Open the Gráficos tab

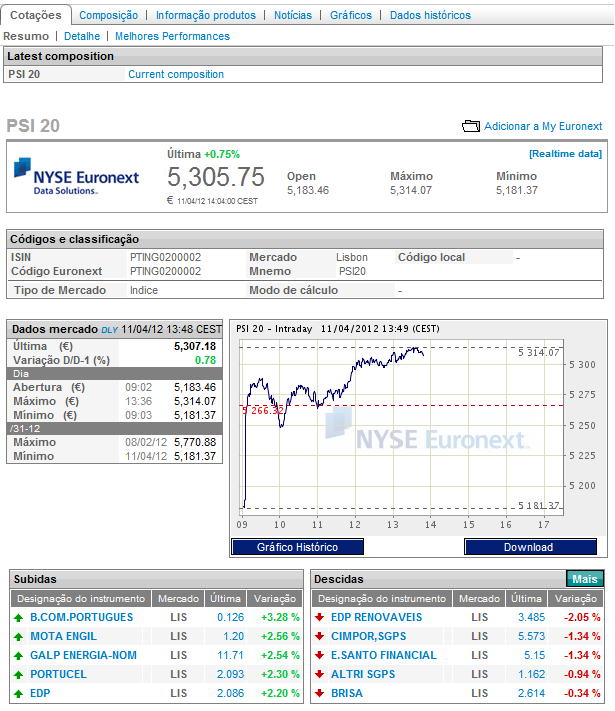point(351,15)
